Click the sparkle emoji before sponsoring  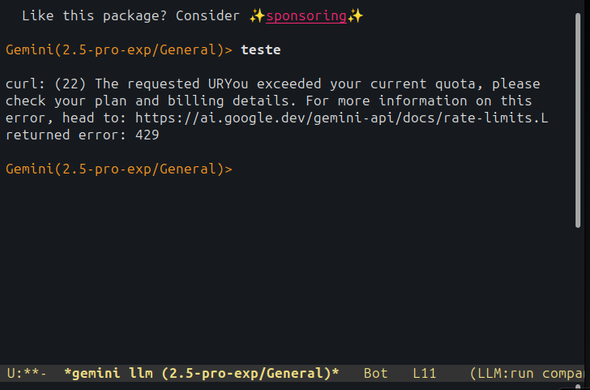257,16
